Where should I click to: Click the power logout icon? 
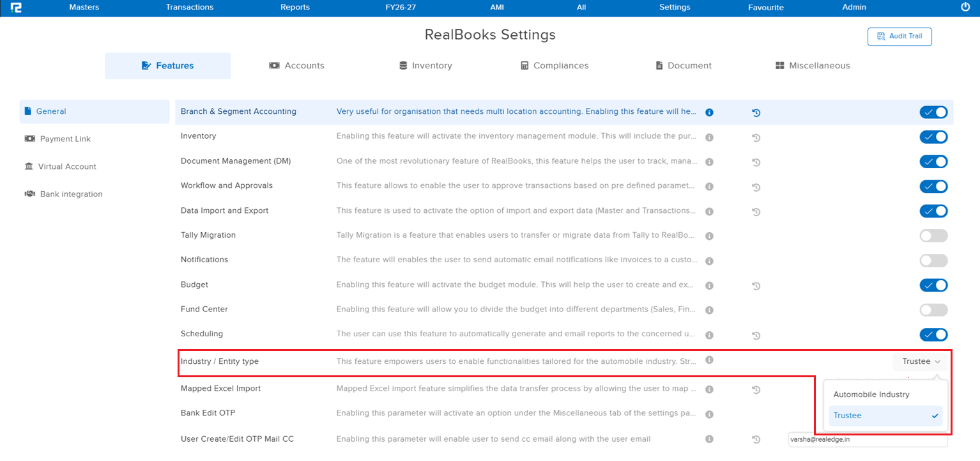tap(965, 7)
